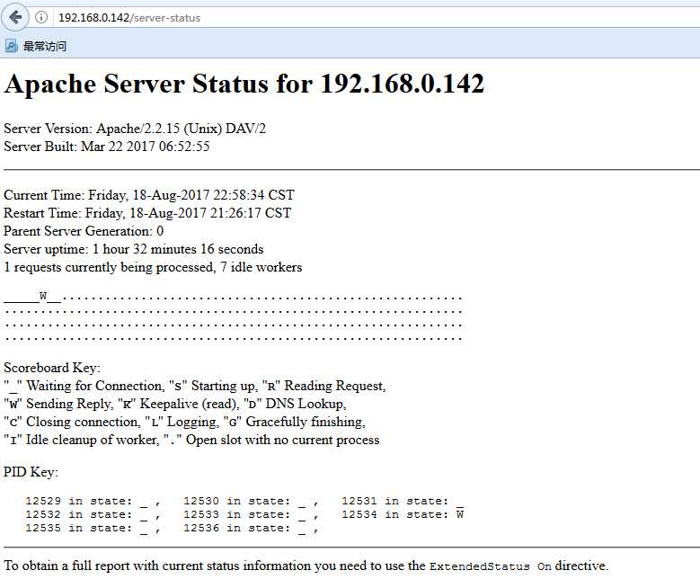The width and height of the screenshot is (700, 588).
Task: Click PID entry 12530 in state
Action: 252,502
